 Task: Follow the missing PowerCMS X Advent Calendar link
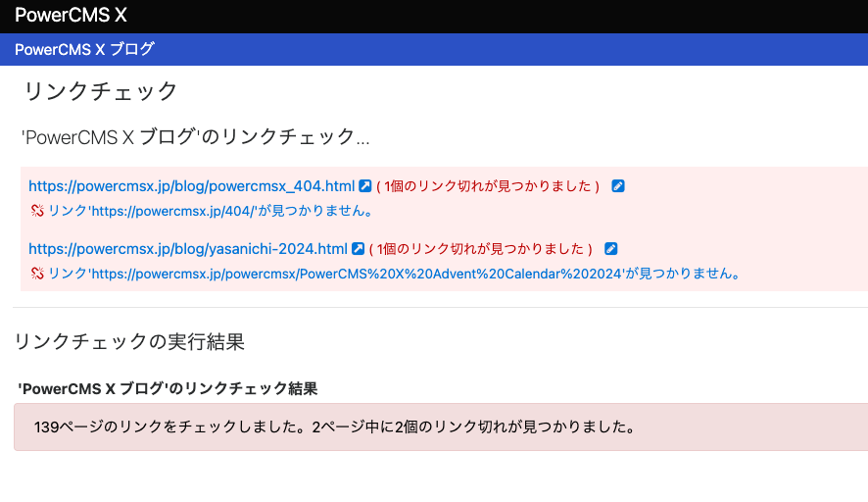[x=395, y=274]
